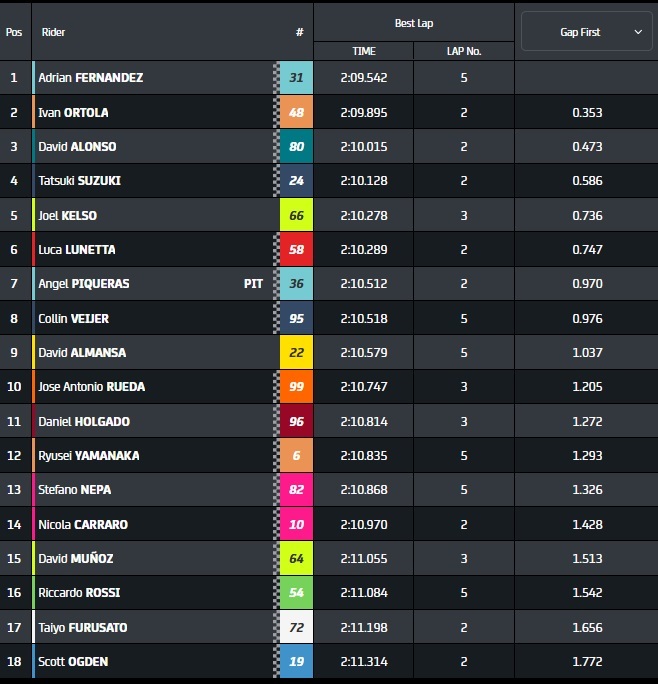658x684 pixels.
Task: Click David ALMANSA number 22 badge
Action: tap(296, 352)
